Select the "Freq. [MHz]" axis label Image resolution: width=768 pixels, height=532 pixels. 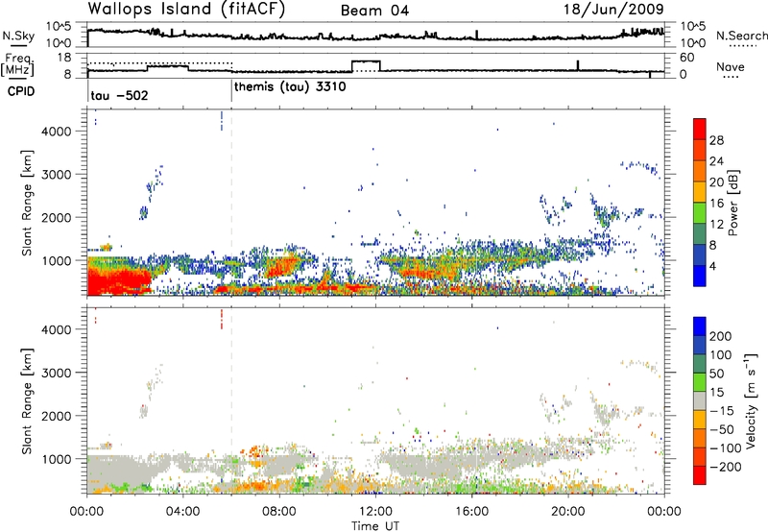[17, 65]
